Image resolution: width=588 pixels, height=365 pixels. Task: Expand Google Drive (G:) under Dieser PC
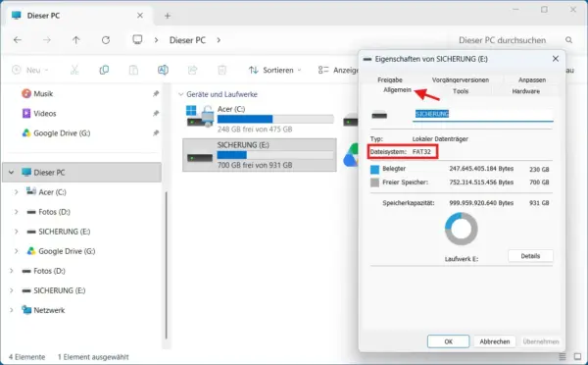pos(16,251)
